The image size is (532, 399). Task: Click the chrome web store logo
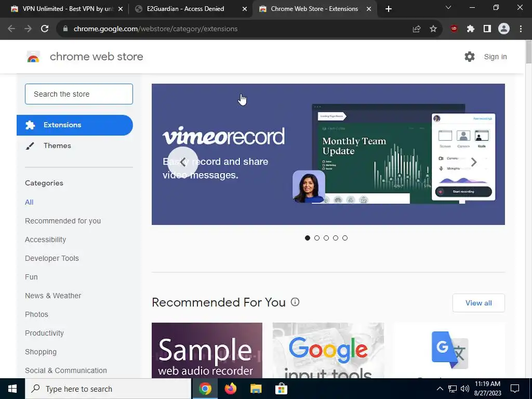pyautogui.click(x=33, y=57)
